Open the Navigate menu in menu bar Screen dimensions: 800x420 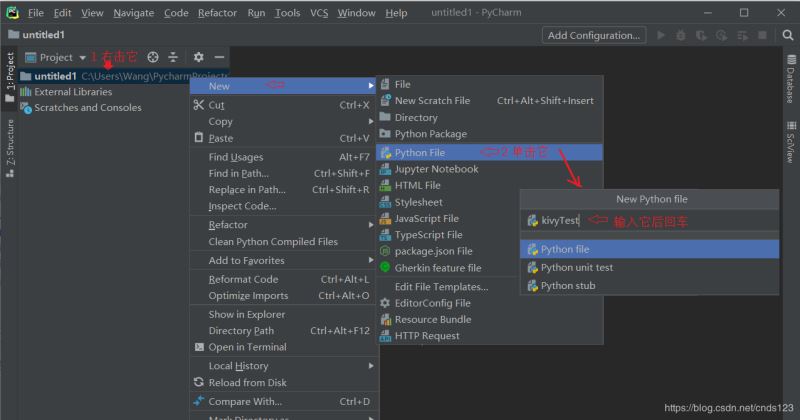tap(134, 13)
